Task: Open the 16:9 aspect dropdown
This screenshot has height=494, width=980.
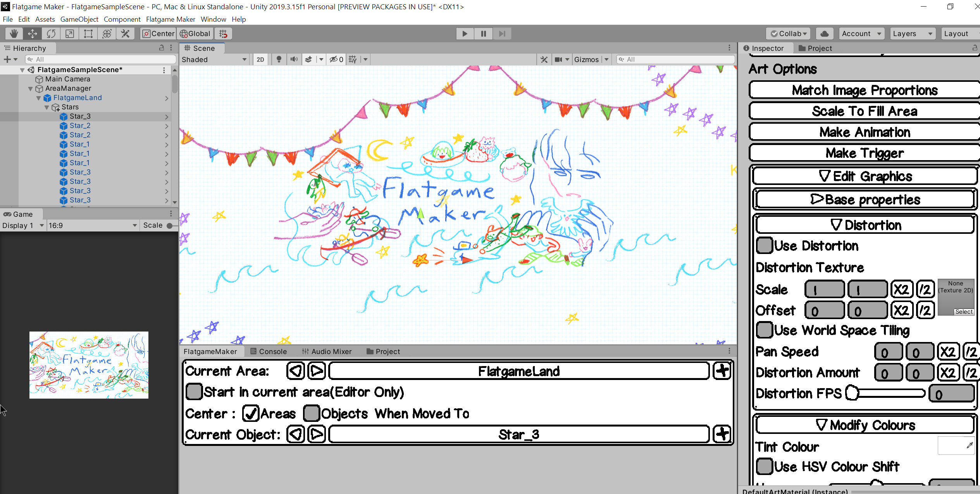Action: coord(92,225)
